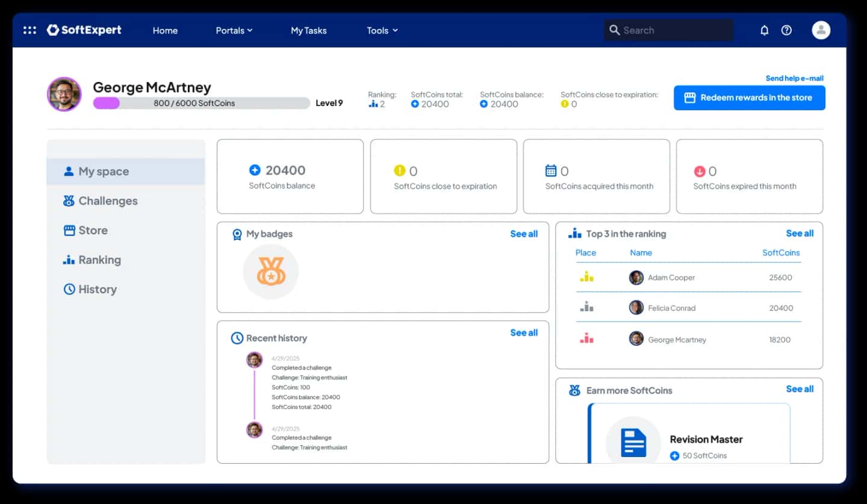Click George McArtney's profile photo
Viewport: 867px width, 504px height.
64,94
